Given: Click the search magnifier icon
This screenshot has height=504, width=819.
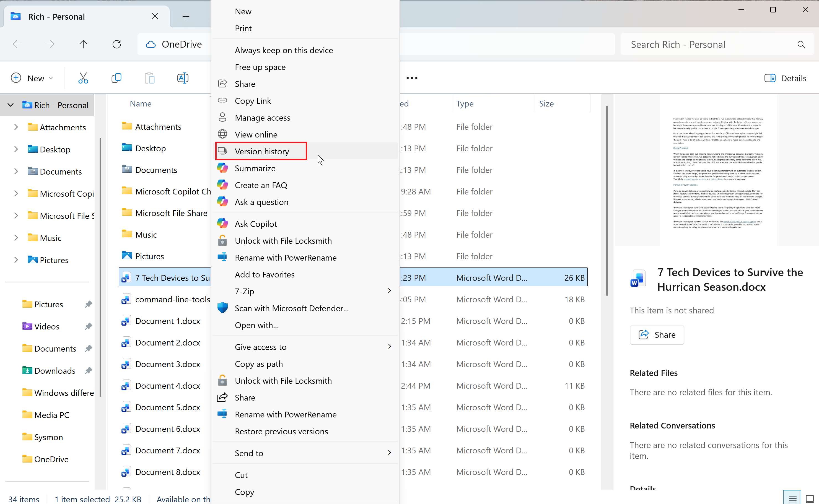Looking at the screenshot, I should point(801,44).
